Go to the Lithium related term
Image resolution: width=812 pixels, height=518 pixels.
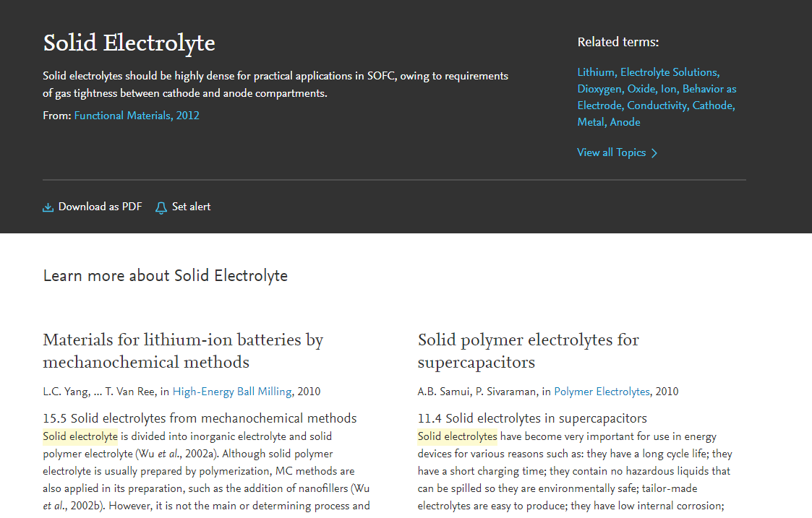(x=595, y=72)
